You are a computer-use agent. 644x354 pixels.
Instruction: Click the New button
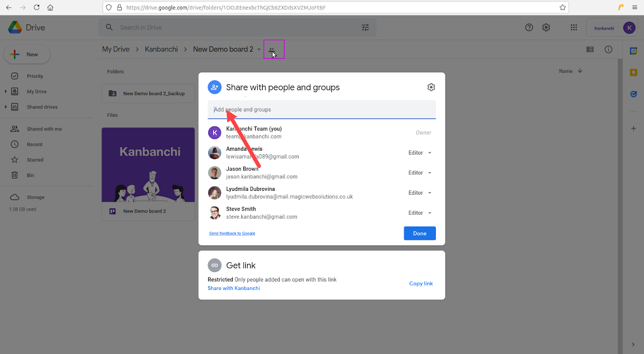coord(27,55)
